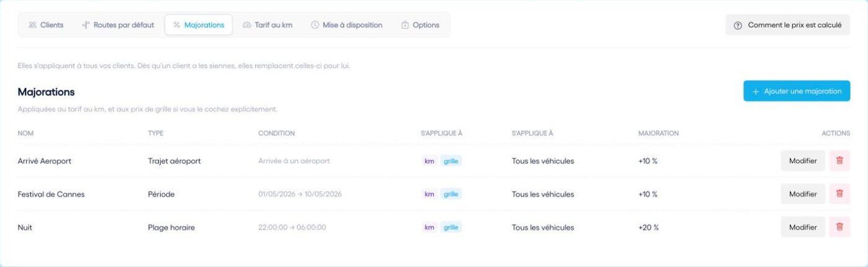
Task: Click Tous les véhicules in Festival de Cannes row
Action: click(x=543, y=194)
